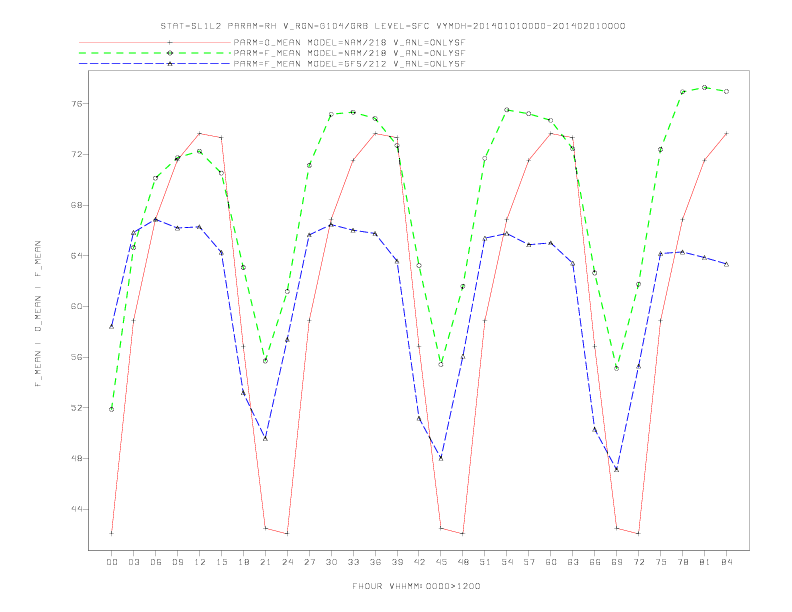Viewport: 792px width, 612px height.
Task: Click forecast hour label 48 on x-axis
Action: pyautogui.click(x=463, y=562)
